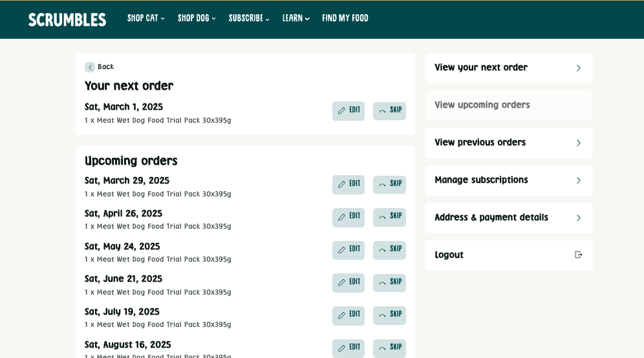Click the Back arrow icon
Viewport: 644px width, 358px height.
tap(90, 67)
